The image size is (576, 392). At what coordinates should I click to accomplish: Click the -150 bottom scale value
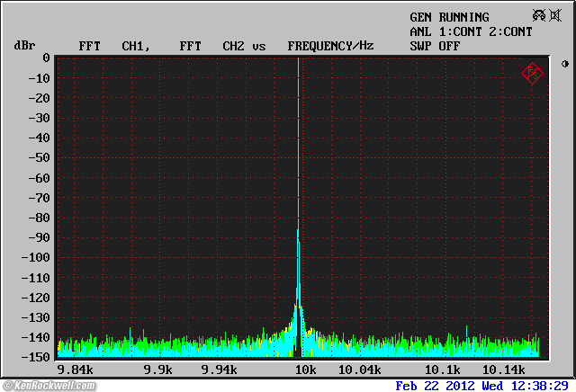click(37, 357)
